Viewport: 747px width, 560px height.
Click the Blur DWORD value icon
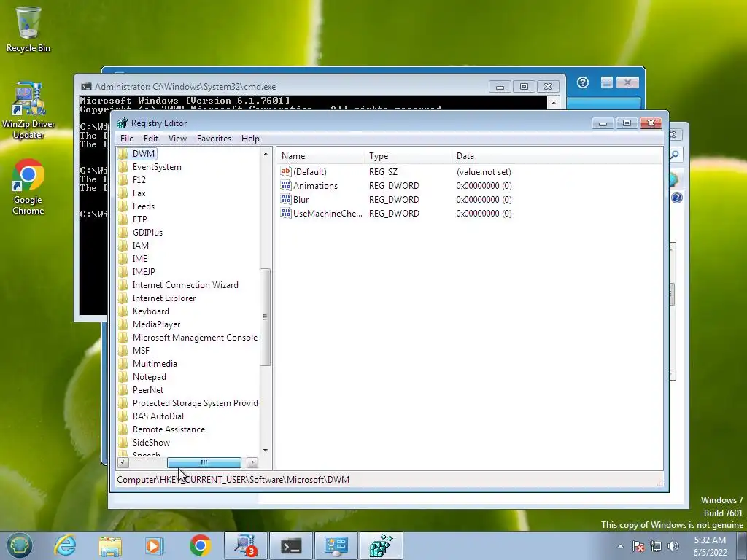pos(286,199)
